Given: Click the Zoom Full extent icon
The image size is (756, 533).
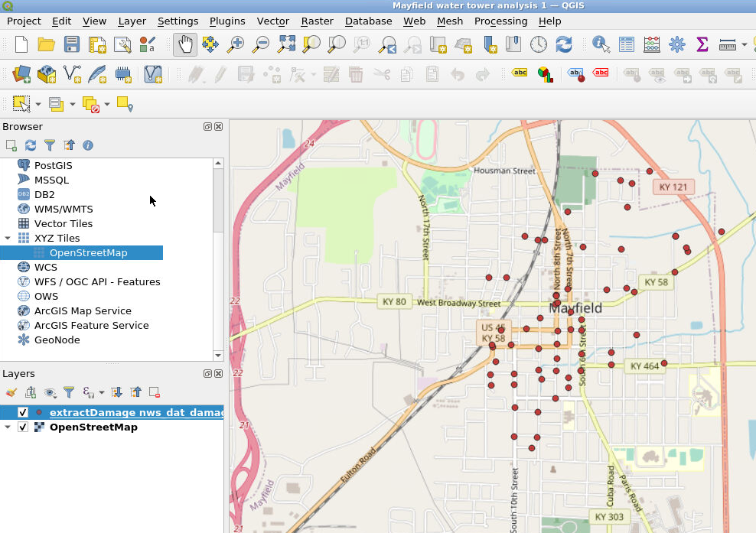Looking at the screenshot, I should point(286,44).
